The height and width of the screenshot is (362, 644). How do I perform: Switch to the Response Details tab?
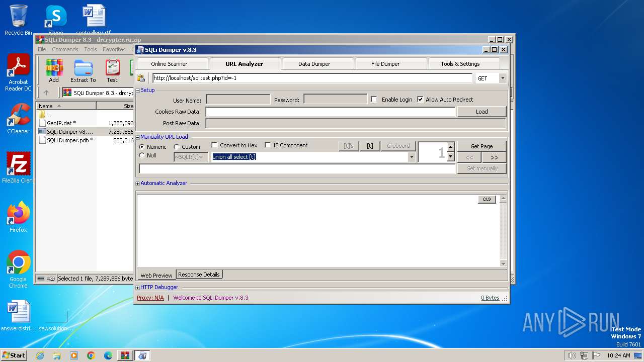(x=199, y=275)
